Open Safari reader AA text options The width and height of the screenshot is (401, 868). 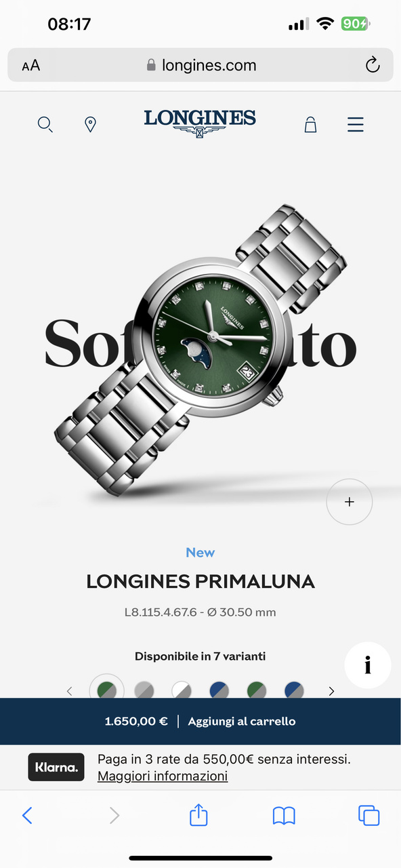tap(31, 66)
